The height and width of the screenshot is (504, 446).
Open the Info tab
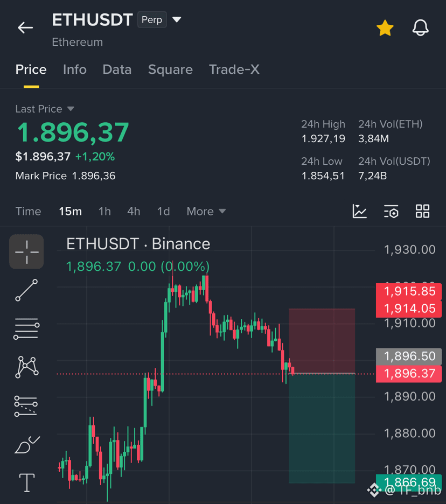(74, 70)
